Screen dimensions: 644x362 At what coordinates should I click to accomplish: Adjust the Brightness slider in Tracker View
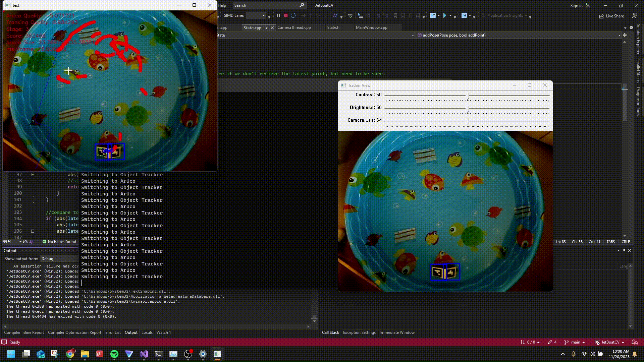469,108
